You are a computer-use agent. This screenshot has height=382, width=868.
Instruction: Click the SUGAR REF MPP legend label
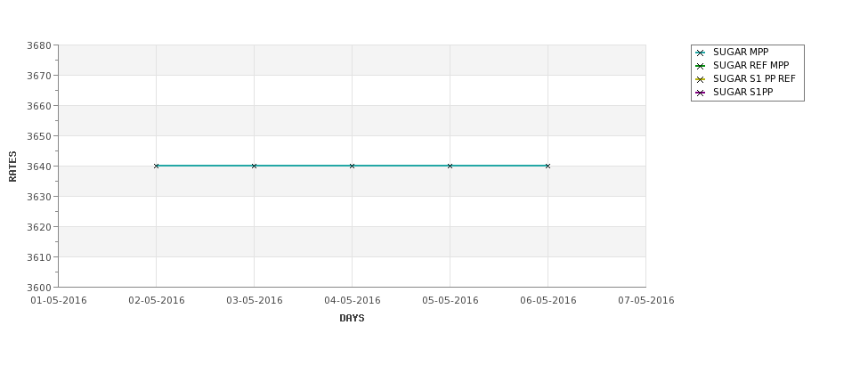tap(750, 65)
